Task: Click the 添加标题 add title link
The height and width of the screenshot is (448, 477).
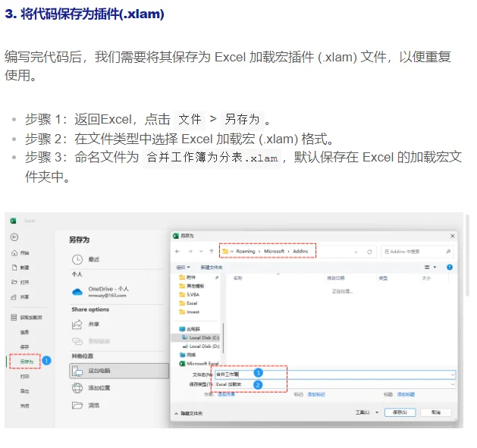Action: 406,394
